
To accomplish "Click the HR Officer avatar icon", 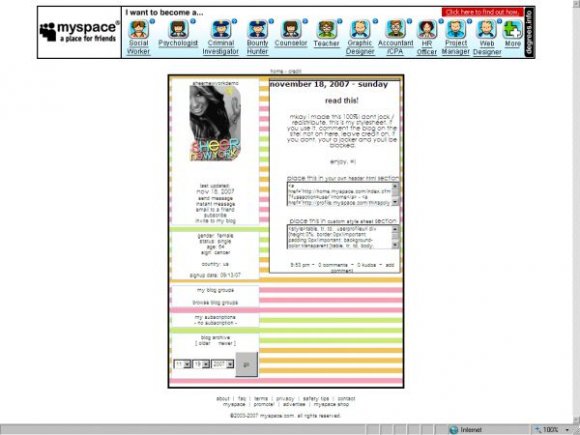I will tap(426, 29).
